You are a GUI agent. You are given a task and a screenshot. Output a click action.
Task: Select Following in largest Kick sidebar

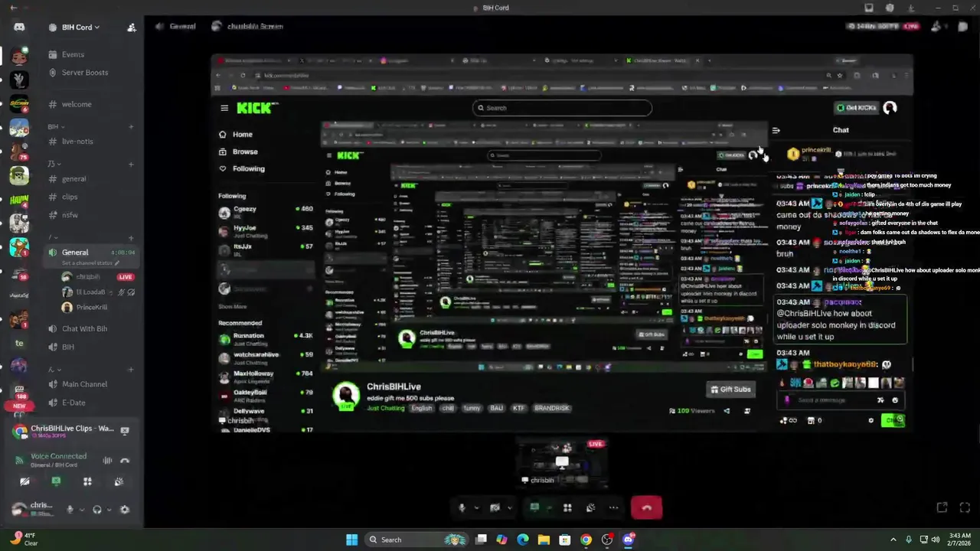pos(248,168)
